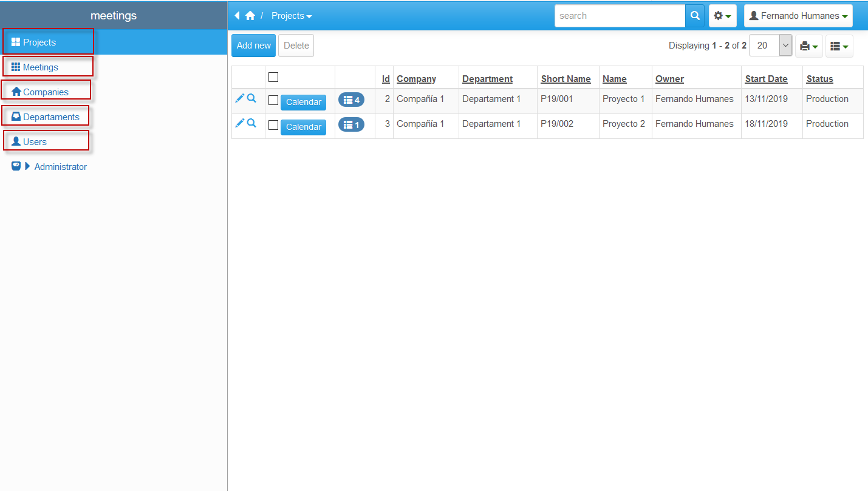Viewport: 868px width, 491px height.
Task: Click the Users person icon in sidebar
Action: click(16, 141)
